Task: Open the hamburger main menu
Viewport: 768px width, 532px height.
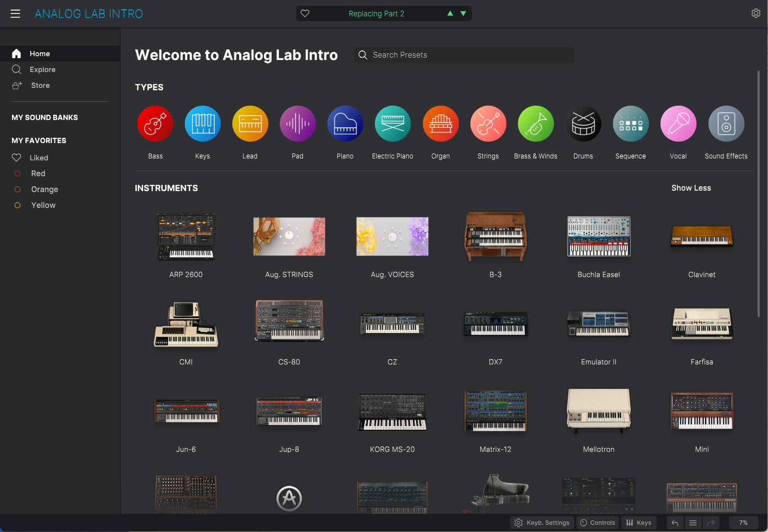Action: click(x=15, y=13)
